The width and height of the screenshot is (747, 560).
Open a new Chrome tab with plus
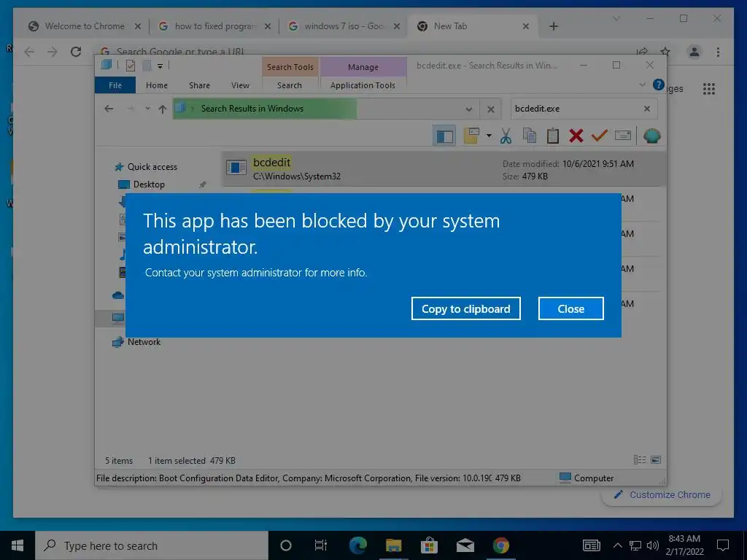click(554, 26)
